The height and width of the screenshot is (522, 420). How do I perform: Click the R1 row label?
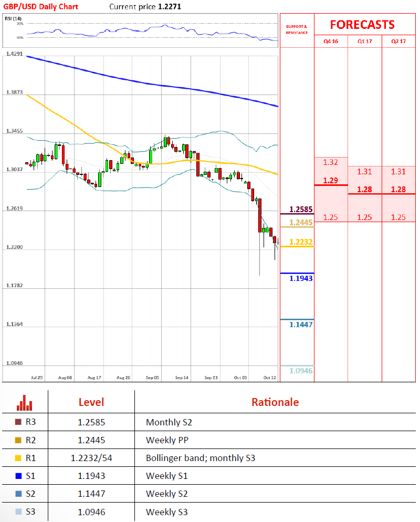(30, 458)
